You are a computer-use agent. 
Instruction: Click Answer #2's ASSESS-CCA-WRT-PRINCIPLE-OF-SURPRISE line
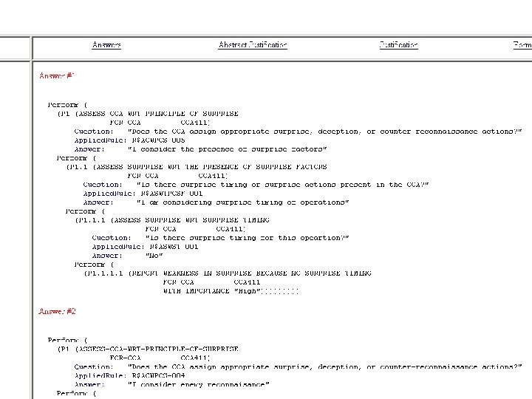148,349
